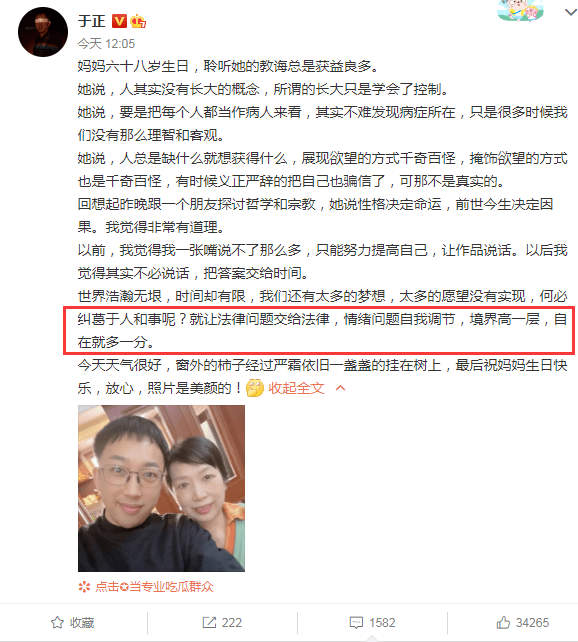This screenshot has height=642, width=578.
Task: Collapse post with 收起全文 link
Action: click(x=296, y=388)
